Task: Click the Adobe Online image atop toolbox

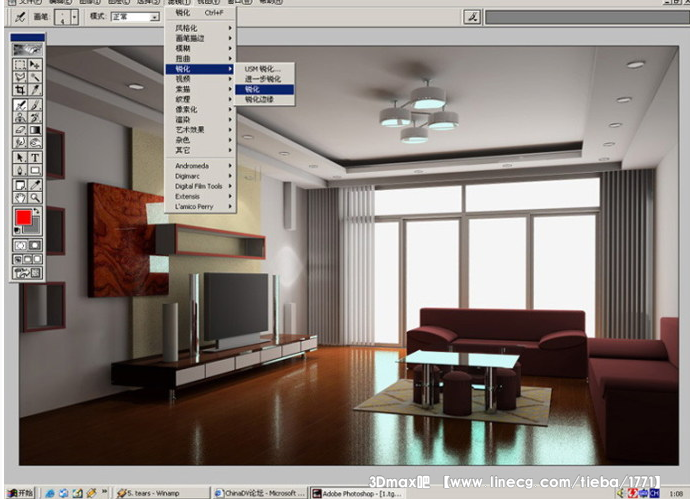Action: [x=27, y=49]
